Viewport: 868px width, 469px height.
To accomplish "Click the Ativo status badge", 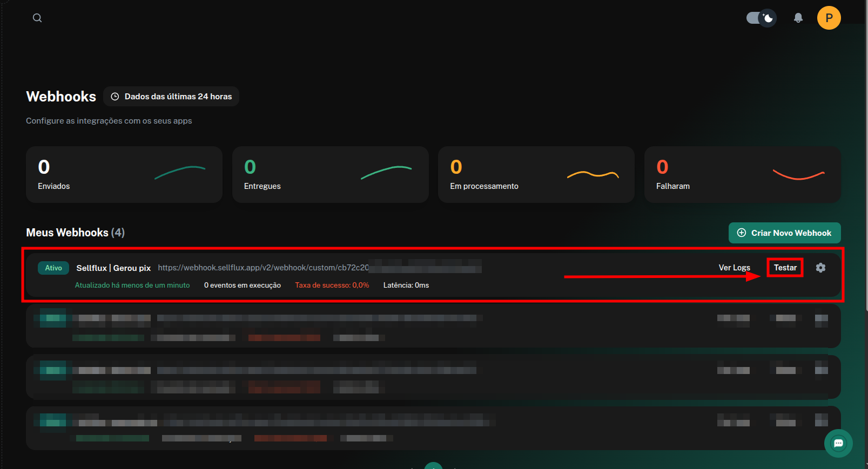I will pos(53,268).
